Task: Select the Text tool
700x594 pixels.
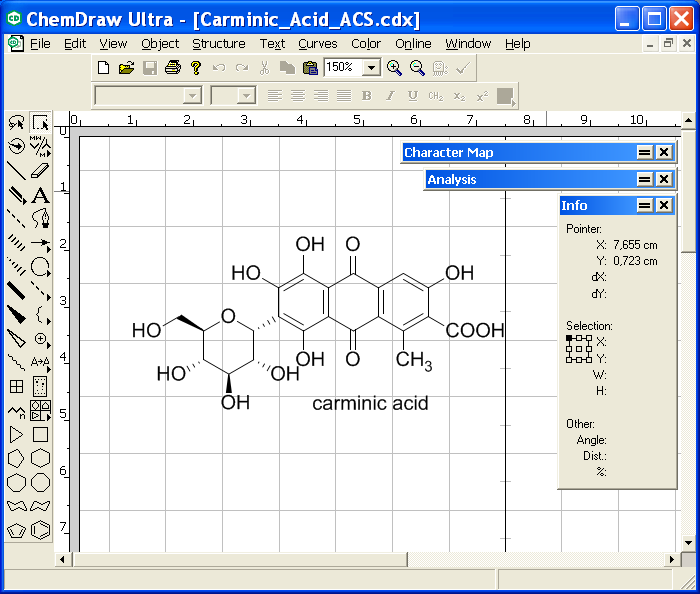Action: click(40, 195)
